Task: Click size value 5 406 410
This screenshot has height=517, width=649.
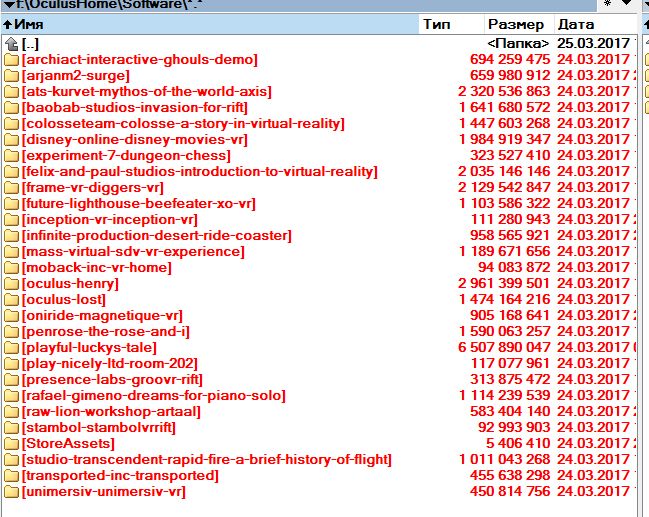Action: [518, 444]
